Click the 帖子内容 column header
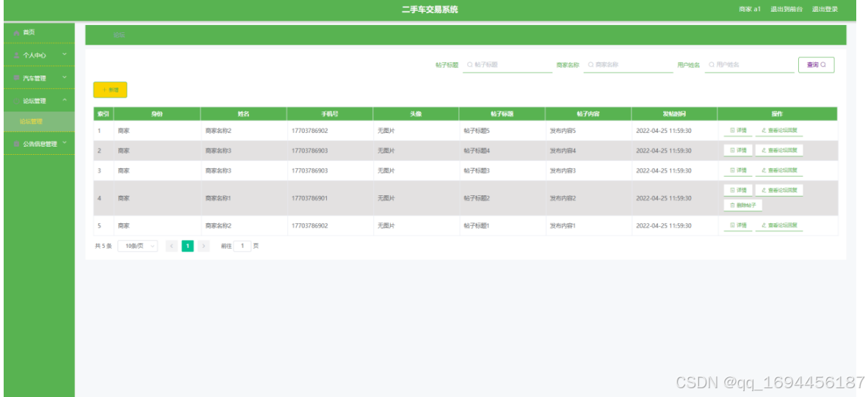868x397 pixels. click(x=588, y=114)
